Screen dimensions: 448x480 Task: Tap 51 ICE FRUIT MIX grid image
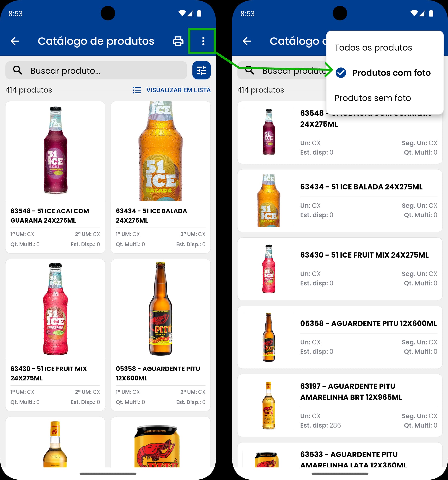pos(55,309)
